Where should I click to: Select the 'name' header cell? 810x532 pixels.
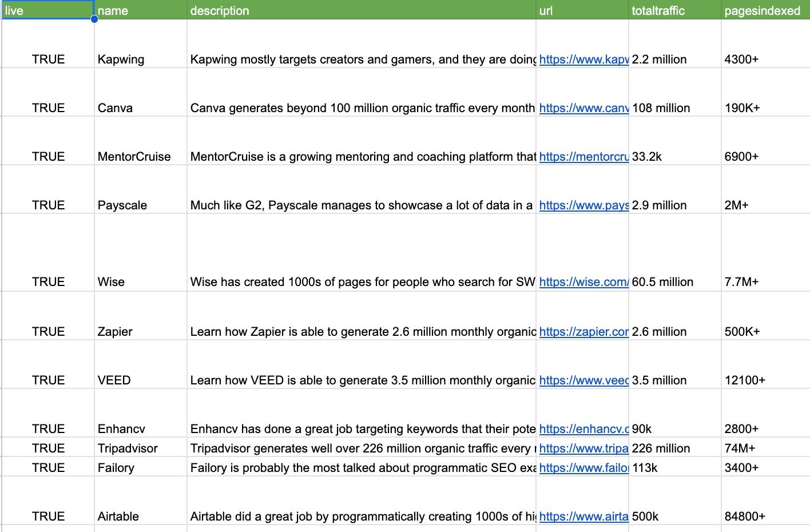pos(141,10)
